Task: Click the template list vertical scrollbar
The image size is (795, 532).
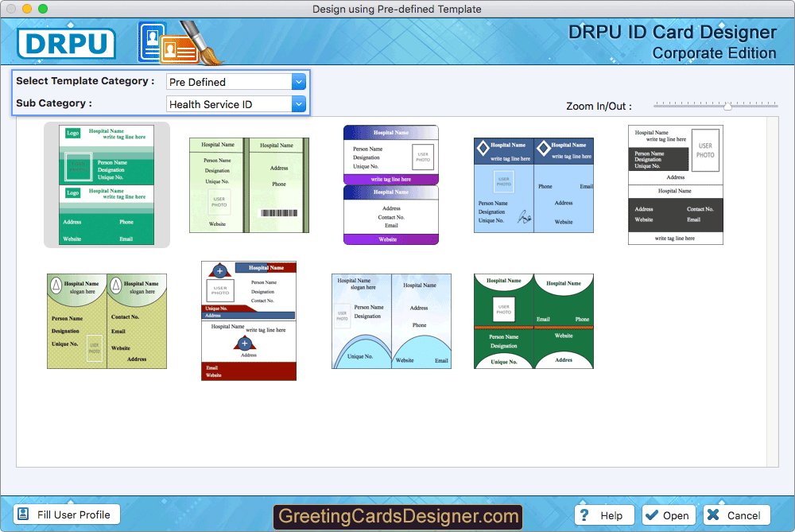Action: 773,292
